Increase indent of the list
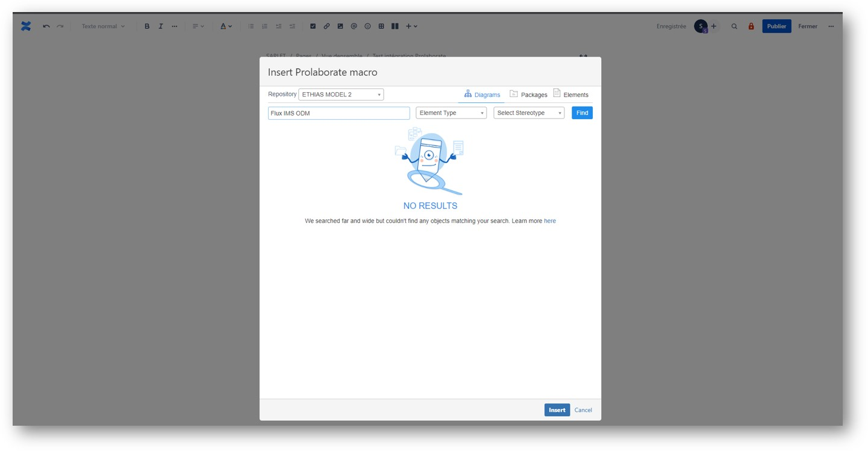Viewport: 868px width, 451px height. pos(293,26)
